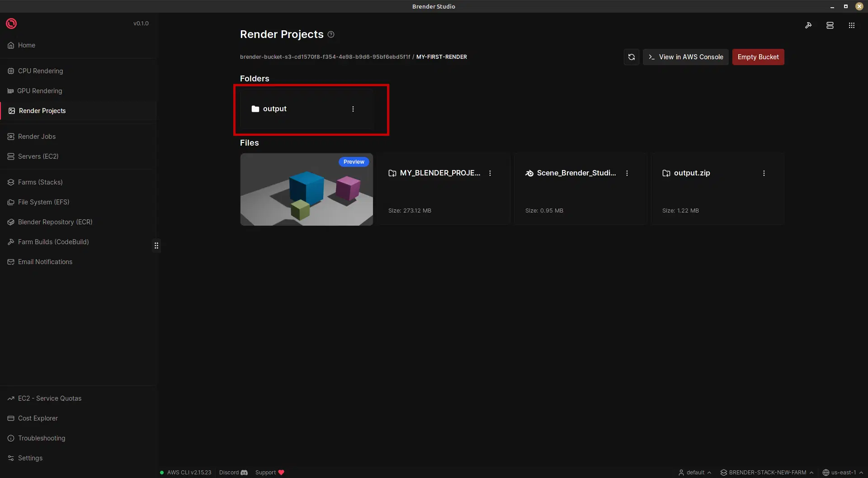Expand the default profile selector in status bar
The height and width of the screenshot is (478, 868).
[x=695, y=472]
